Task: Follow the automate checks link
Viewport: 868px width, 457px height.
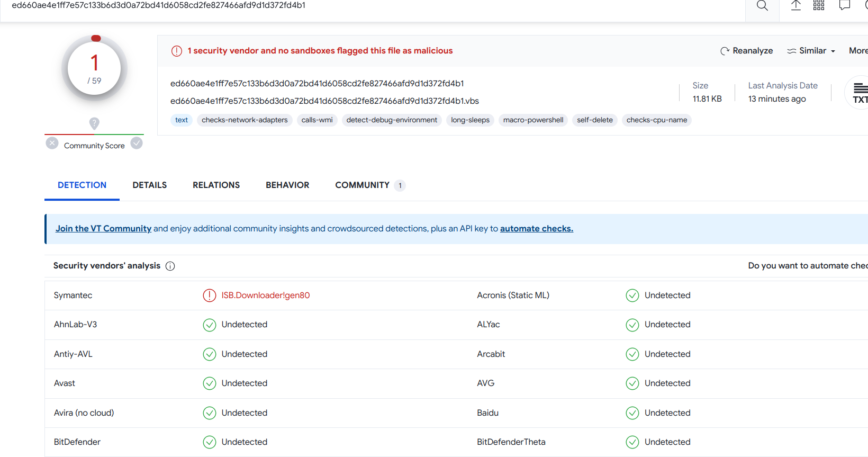Action: [536, 229]
